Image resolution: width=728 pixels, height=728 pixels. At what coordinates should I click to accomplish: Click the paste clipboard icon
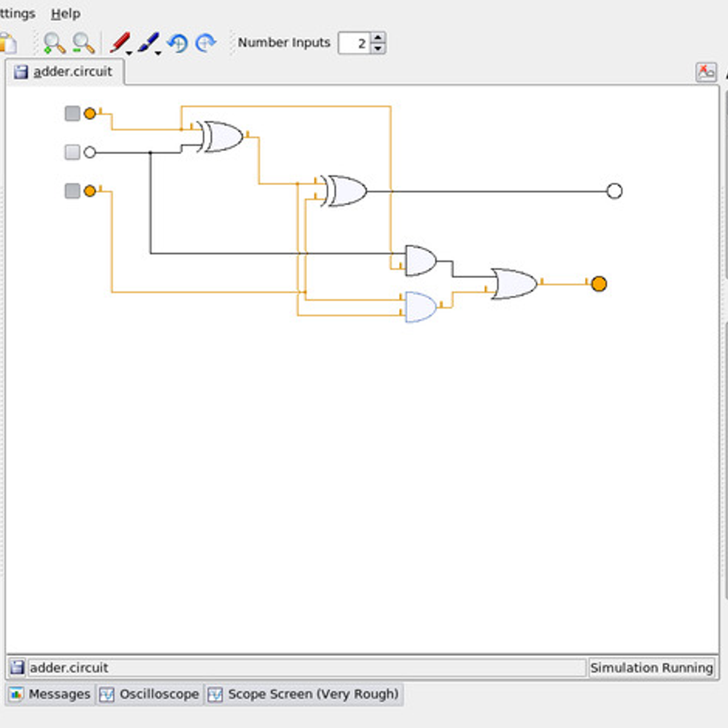coord(8,44)
